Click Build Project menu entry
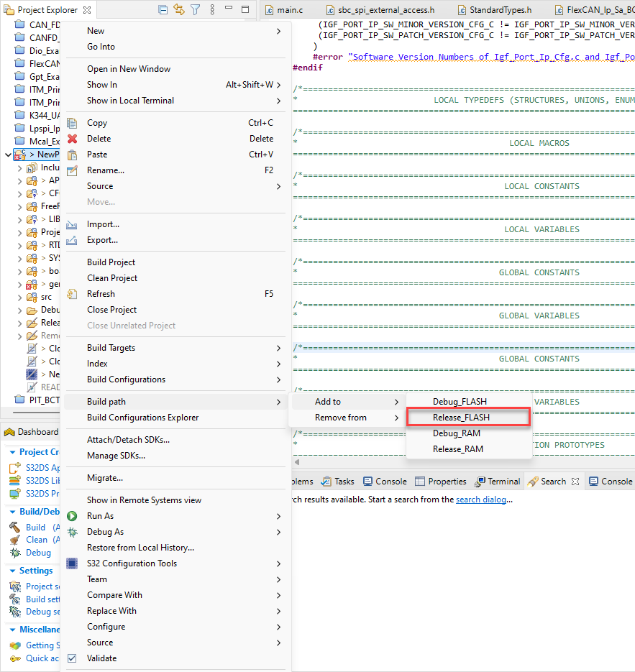Screen dimensions: 635x672 click(175, 262)
